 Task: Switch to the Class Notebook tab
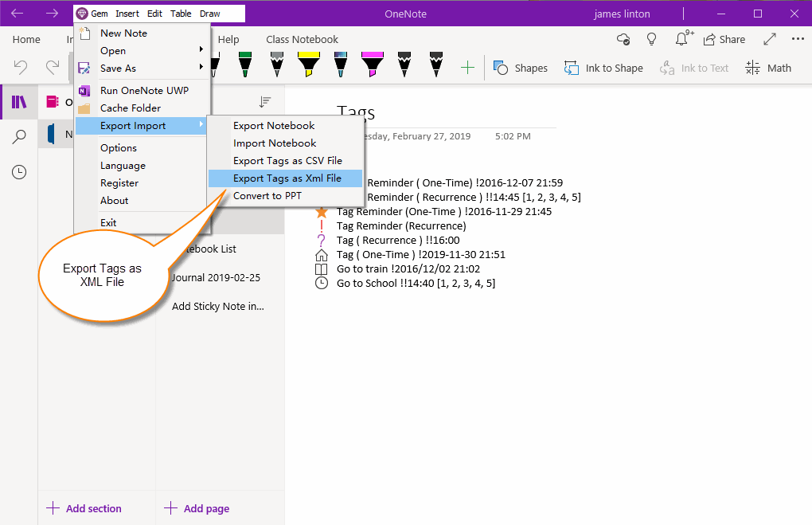tap(302, 40)
